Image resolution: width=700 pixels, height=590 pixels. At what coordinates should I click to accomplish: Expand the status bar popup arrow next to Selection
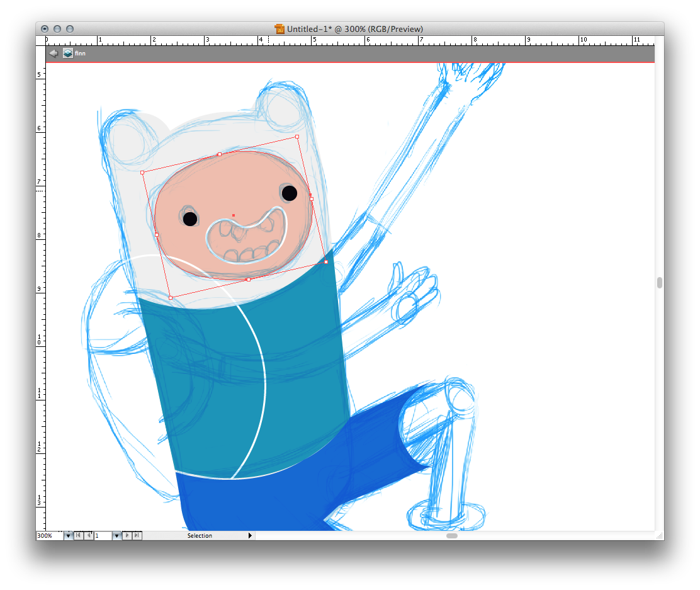tap(250, 536)
